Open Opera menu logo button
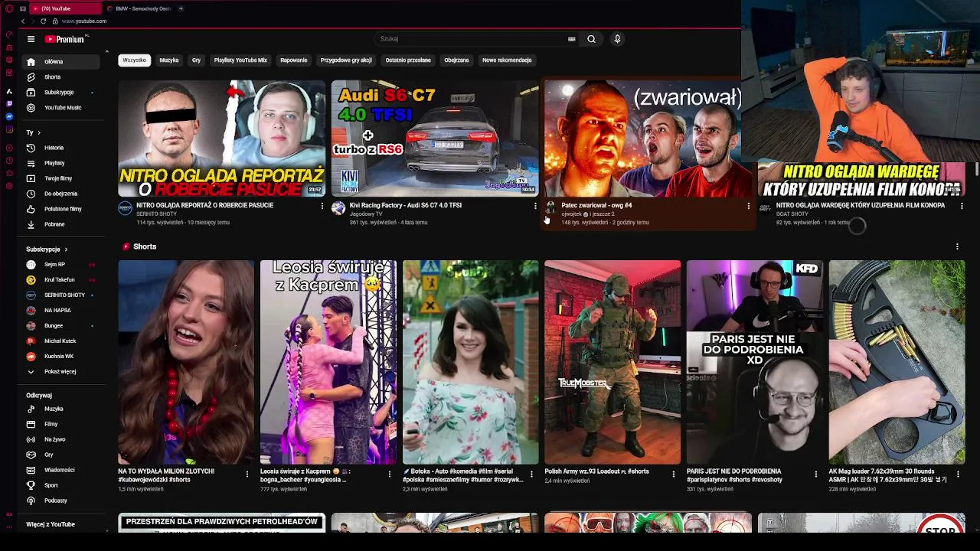This screenshot has height=551, width=980. pyautogui.click(x=9, y=8)
